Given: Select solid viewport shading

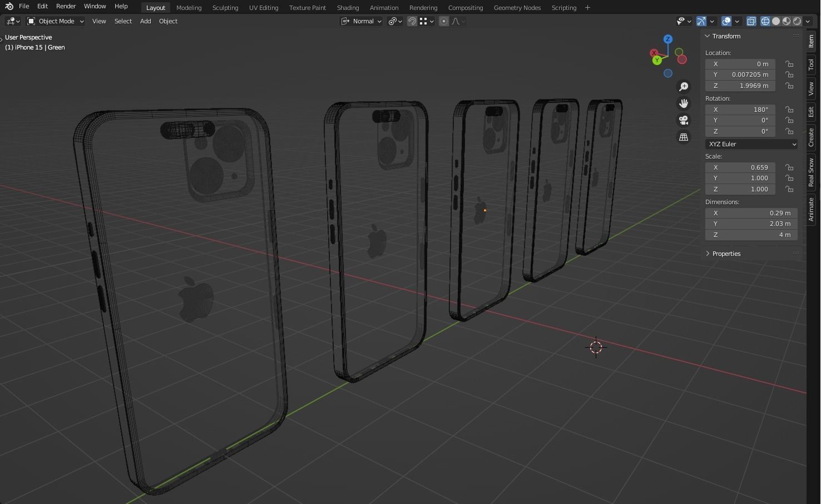Looking at the screenshot, I should point(776,21).
